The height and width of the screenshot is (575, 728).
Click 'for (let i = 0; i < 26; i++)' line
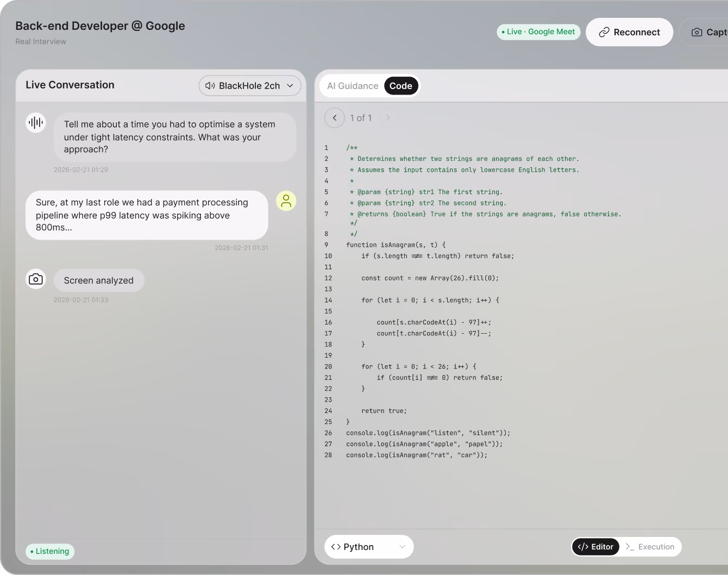click(419, 367)
